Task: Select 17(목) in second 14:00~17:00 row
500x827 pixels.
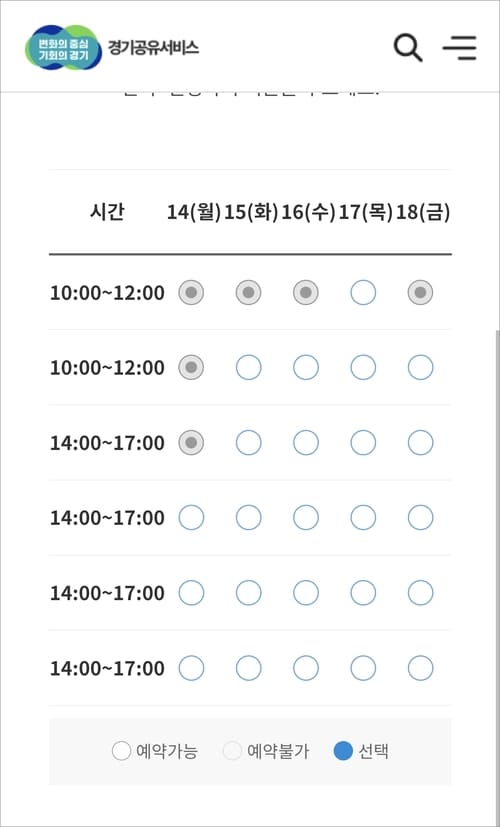Action: [x=363, y=518]
